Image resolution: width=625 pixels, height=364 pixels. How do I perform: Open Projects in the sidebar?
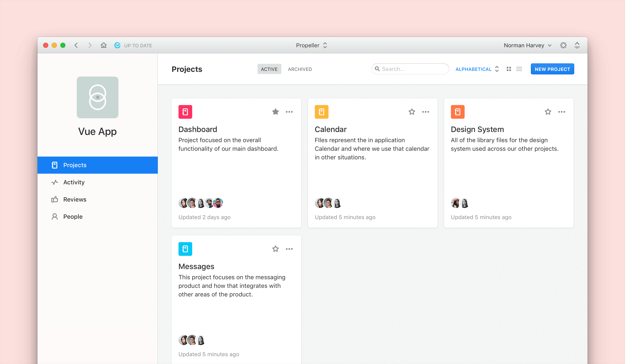pyautogui.click(x=97, y=165)
